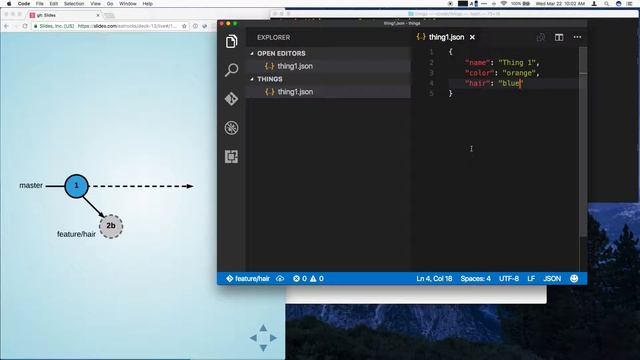Image resolution: width=640 pixels, height=360 pixels.
Task: Click the feedback smiley icon
Action: point(574,279)
